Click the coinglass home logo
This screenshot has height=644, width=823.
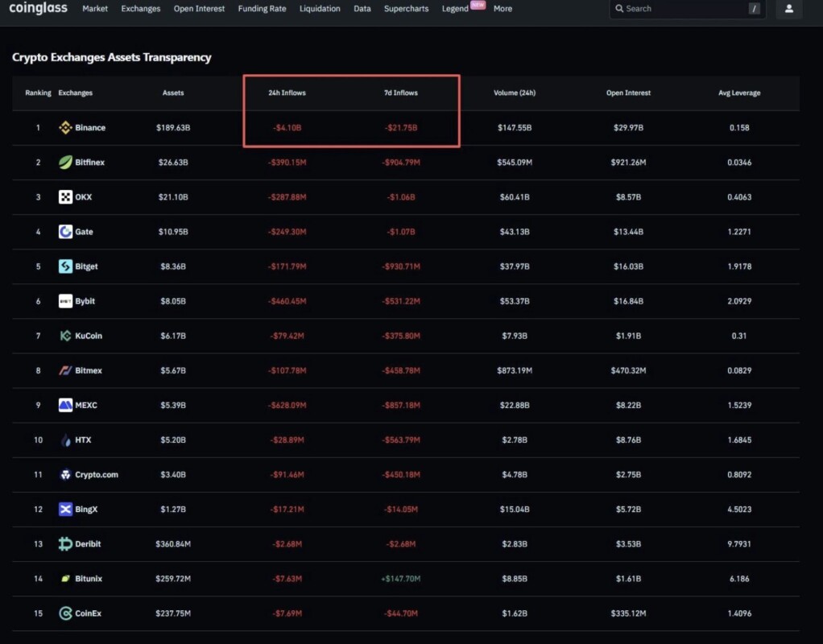pos(39,9)
